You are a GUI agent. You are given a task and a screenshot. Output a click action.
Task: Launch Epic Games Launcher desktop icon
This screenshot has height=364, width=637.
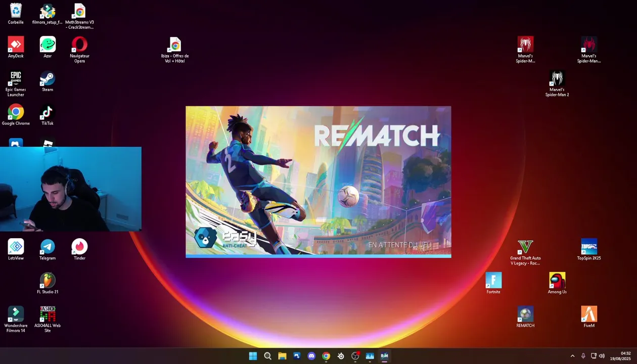pos(16,84)
